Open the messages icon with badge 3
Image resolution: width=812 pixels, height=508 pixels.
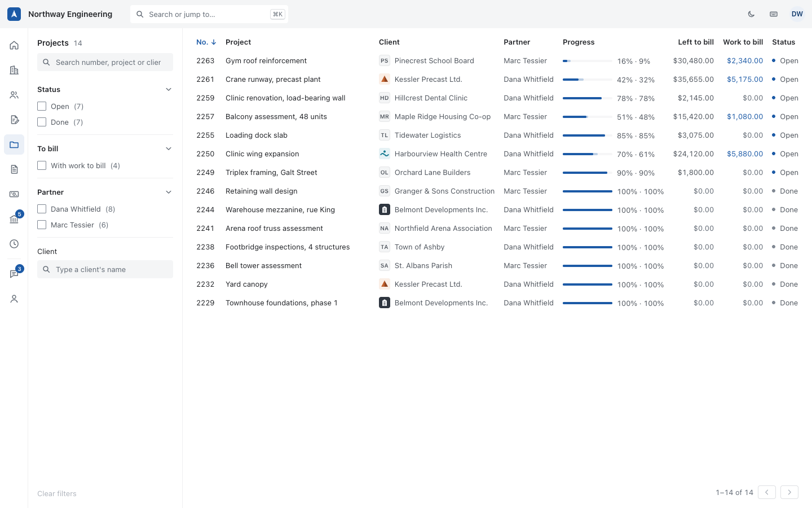[x=14, y=274]
